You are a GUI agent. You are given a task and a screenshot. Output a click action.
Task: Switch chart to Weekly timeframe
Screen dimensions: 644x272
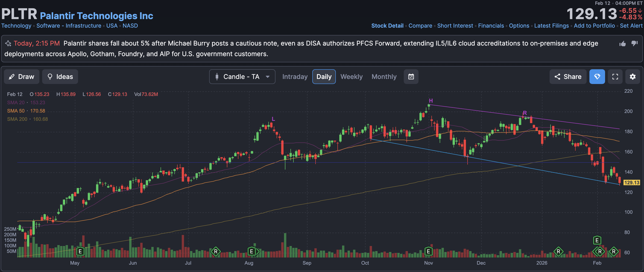pyautogui.click(x=351, y=77)
